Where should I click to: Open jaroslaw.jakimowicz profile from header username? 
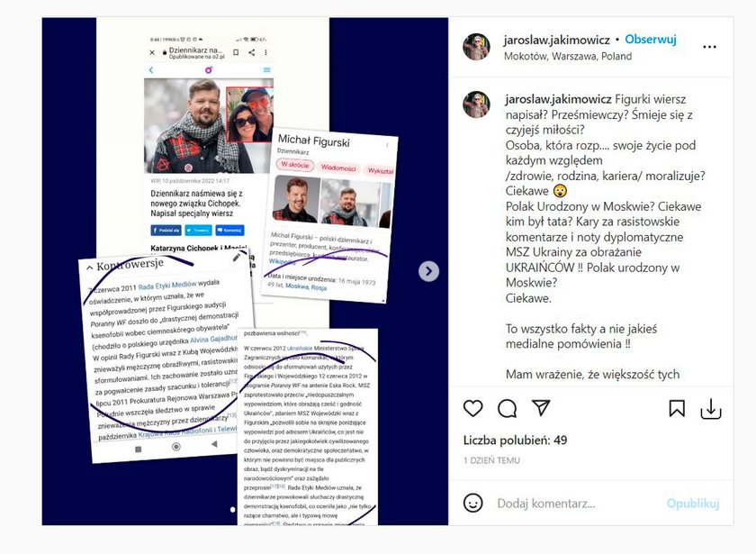(556, 40)
